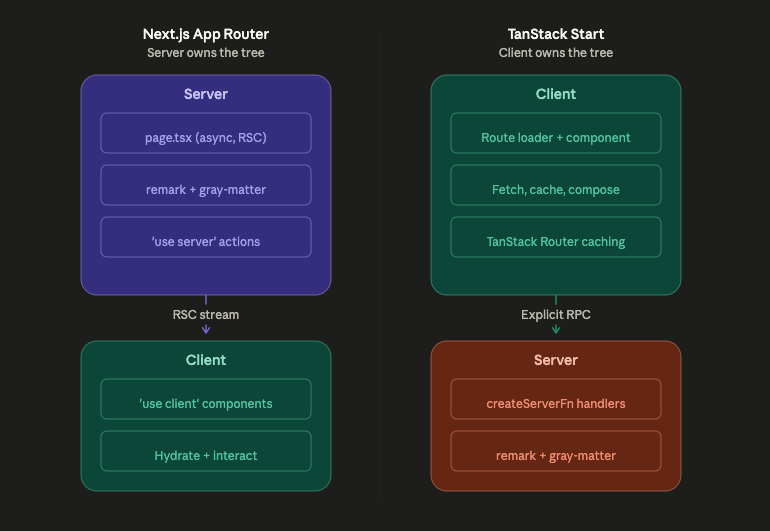Viewport: 770px width, 531px height.
Task: Click 'remark + gray-matter' in the orange Server box
Action: click(555, 451)
